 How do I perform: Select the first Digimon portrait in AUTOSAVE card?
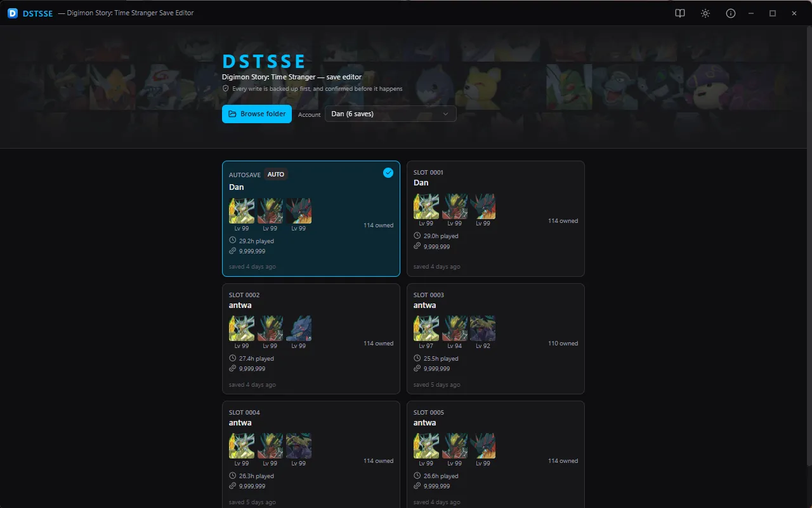(242, 211)
